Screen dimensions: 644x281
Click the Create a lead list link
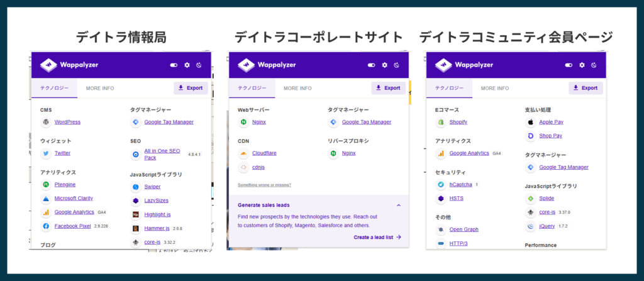(x=377, y=237)
